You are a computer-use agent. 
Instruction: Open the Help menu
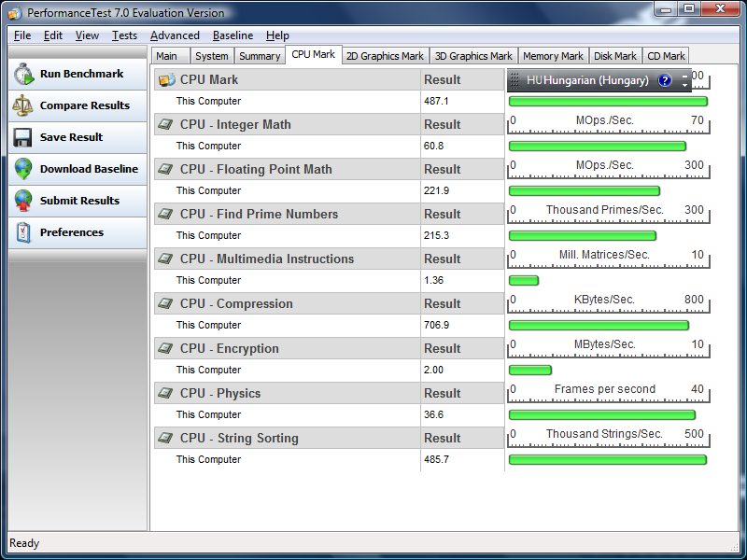pos(277,35)
